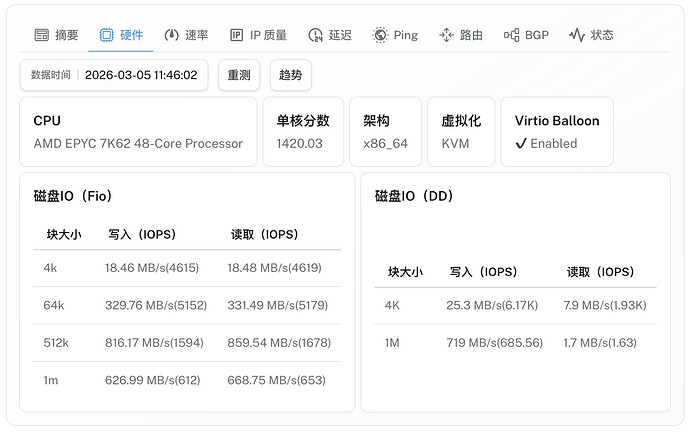Click the 架构 value x86_64
This screenshot has width=690, height=433.
385,144
